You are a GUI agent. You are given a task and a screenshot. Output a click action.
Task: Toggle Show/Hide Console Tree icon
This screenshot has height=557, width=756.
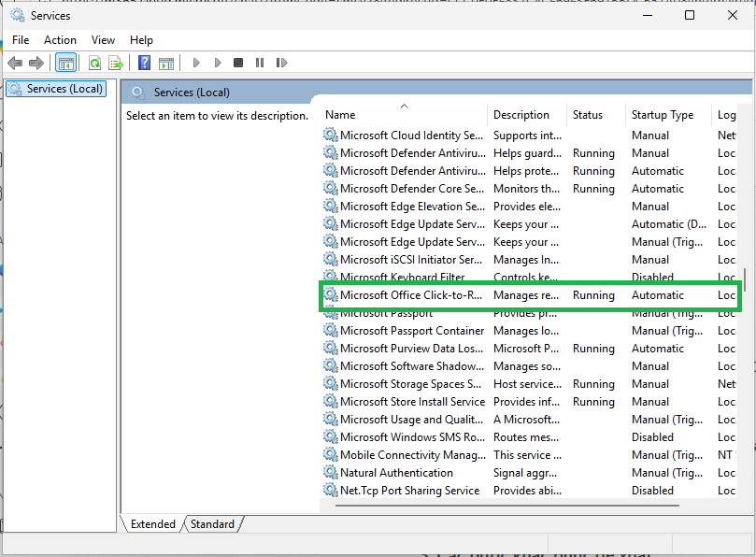point(66,63)
